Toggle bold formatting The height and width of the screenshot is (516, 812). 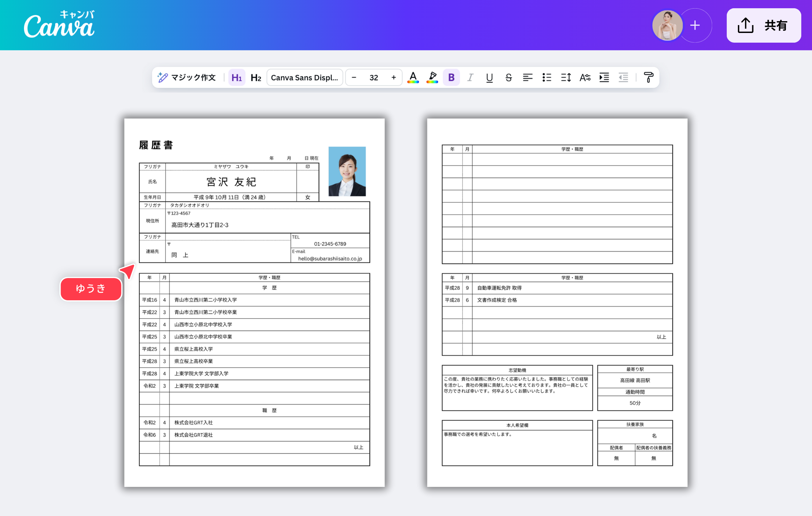(451, 77)
